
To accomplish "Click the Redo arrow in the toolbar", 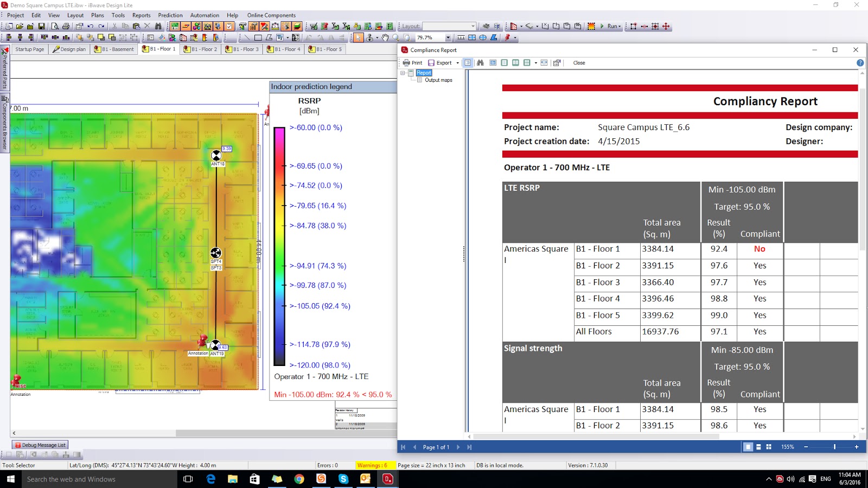I will [x=101, y=26].
